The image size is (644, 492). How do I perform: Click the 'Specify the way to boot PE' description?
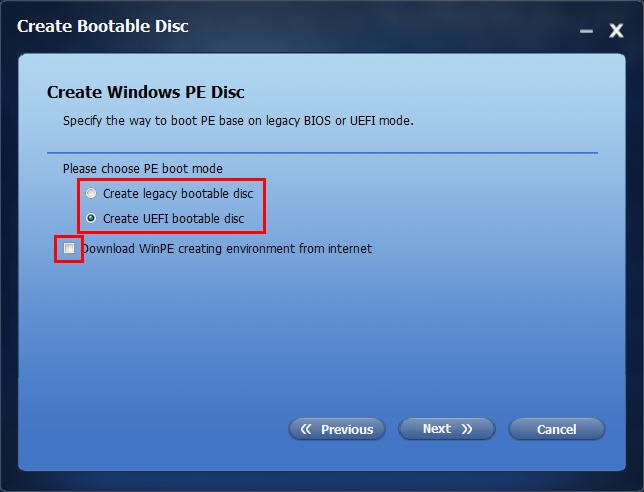tap(238, 121)
